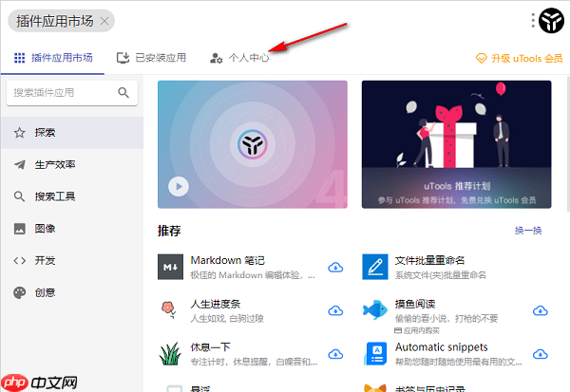Click the 推荐 section heading
570x392 pixels.
pos(169,231)
